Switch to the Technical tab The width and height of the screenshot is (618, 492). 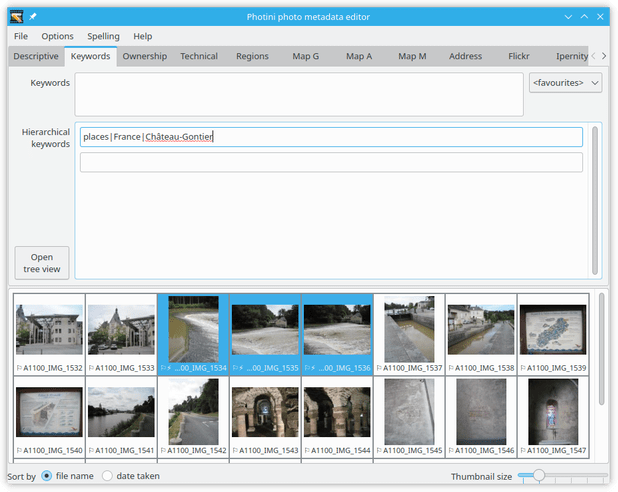pyautogui.click(x=199, y=56)
